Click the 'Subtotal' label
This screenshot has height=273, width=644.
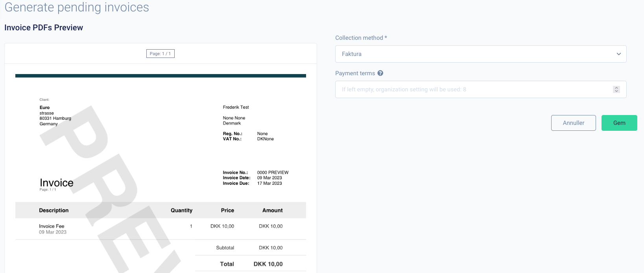tap(225, 248)
